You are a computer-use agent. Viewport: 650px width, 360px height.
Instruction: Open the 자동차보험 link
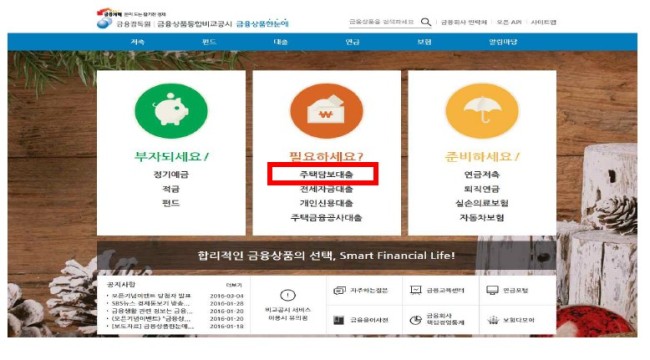(482, 218)
